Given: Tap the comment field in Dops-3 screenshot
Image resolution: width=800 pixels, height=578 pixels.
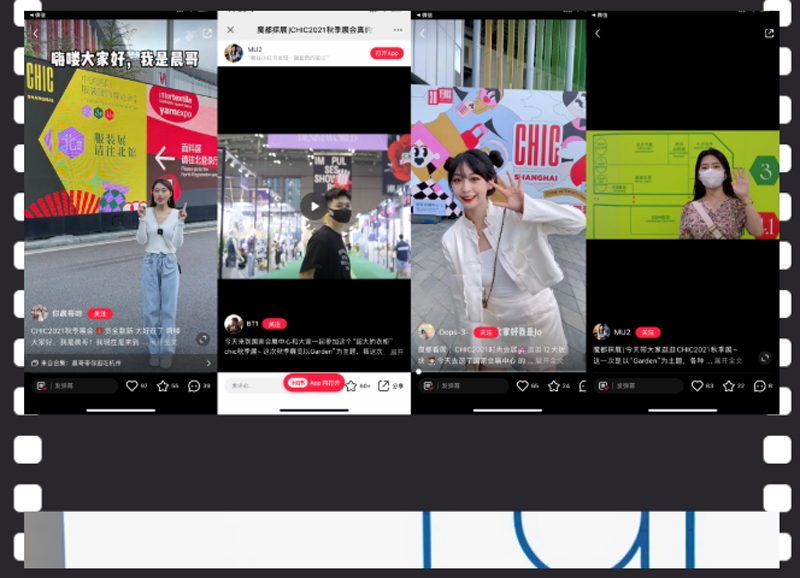Looking at the screenshot, I should coord(463,386).
